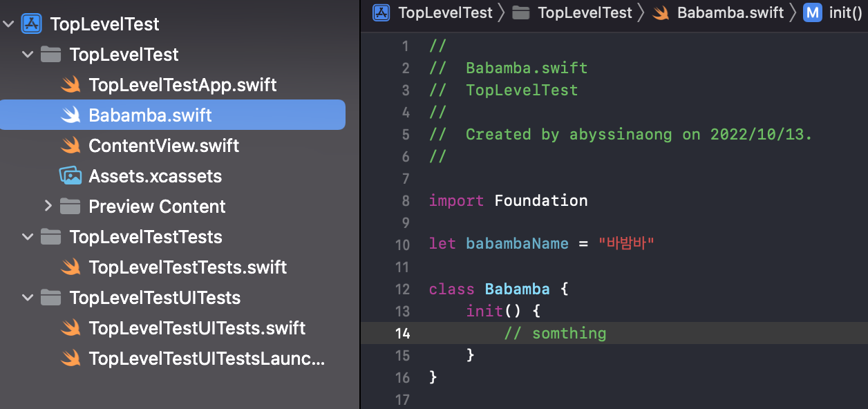Click the folder icon in the jump bar
The width and height of the screenshot is (868, 409).
coord(521,12)
